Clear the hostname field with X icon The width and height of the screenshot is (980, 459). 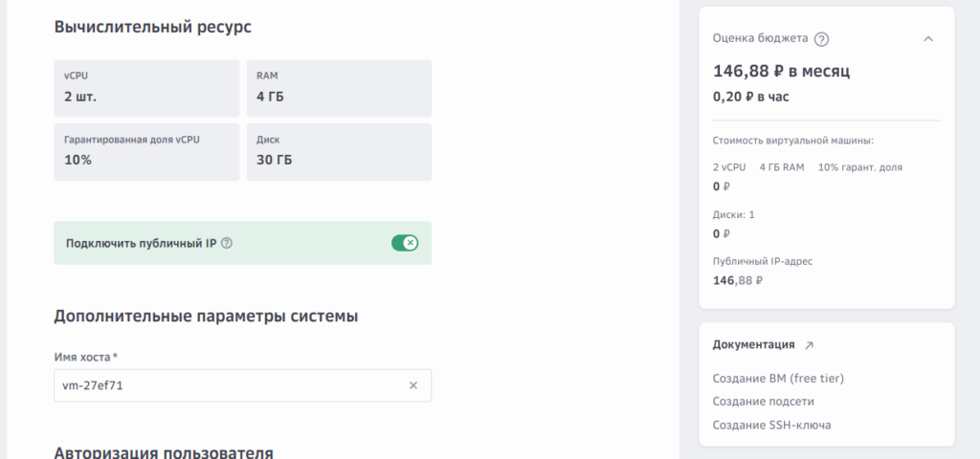pyautogui.click(x=413, y=385)
